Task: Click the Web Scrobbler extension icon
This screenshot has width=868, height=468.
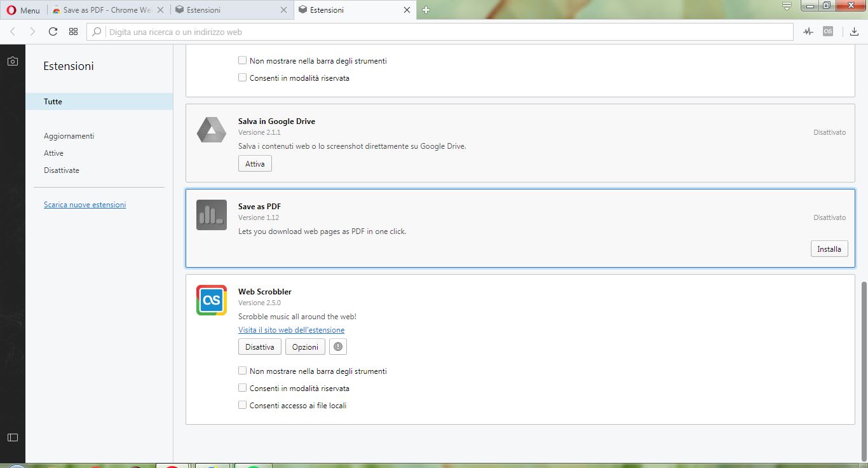Action: coord(212,300)
